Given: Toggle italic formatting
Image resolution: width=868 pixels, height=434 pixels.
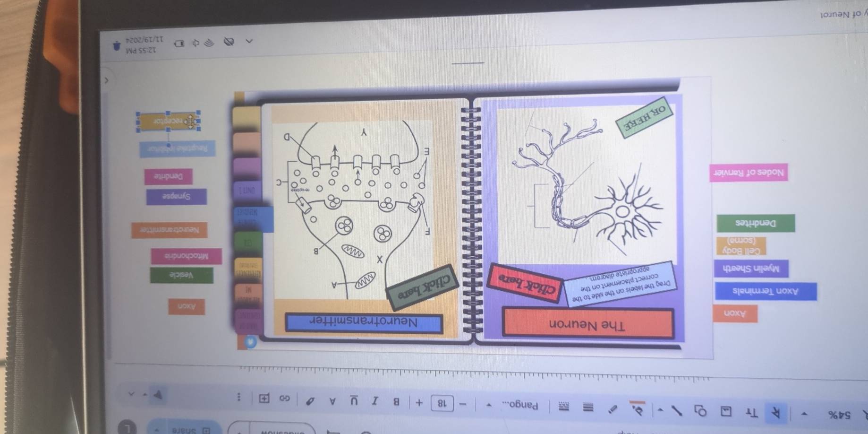Looking at the screenshot, I should tap(374, 401).
